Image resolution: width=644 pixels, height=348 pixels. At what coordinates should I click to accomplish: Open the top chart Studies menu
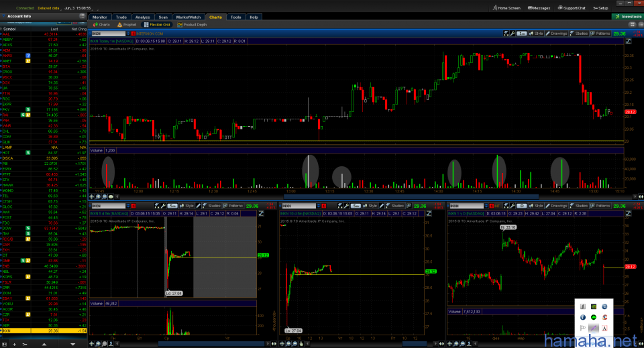click(x=579, y=34)
